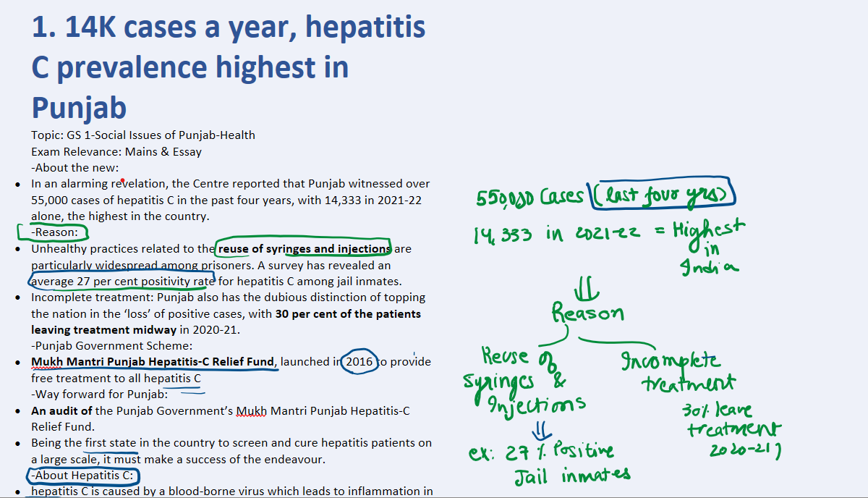Click the '-Punjab Government Scheme:' subheading
The width and height of the screenshot is (868, 498).
[x=111, y=345]
